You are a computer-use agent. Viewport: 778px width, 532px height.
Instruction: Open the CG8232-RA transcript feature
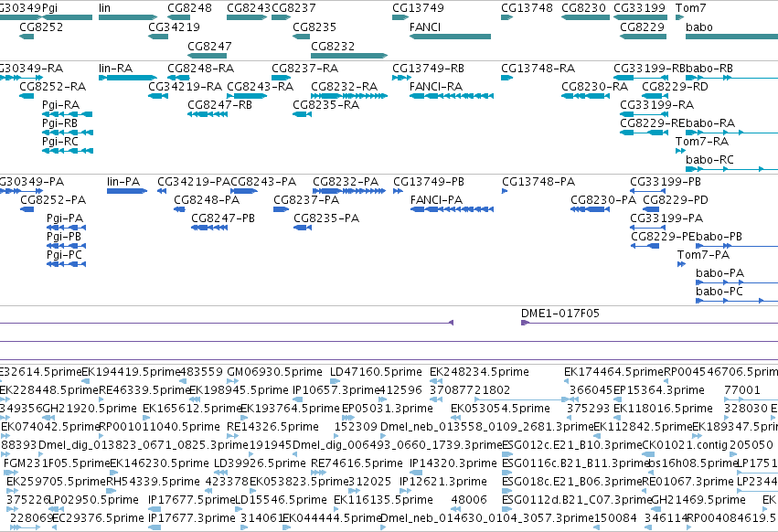click(349, 96)
